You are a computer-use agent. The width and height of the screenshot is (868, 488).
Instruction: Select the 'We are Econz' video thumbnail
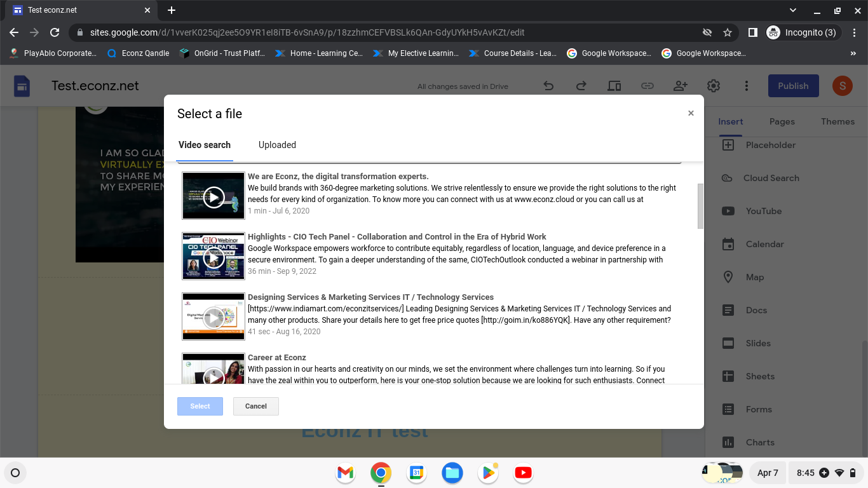click(214, 196)
